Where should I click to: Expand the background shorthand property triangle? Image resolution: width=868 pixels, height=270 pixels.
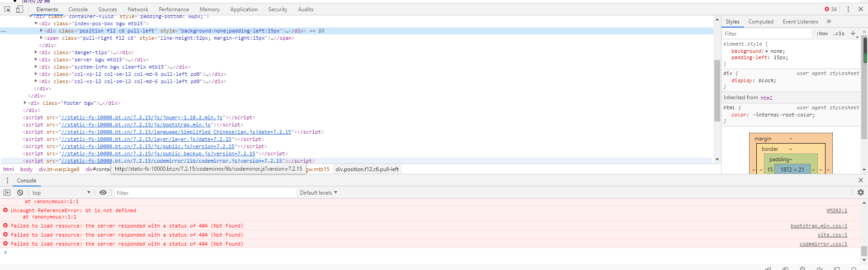coord(767,51)
